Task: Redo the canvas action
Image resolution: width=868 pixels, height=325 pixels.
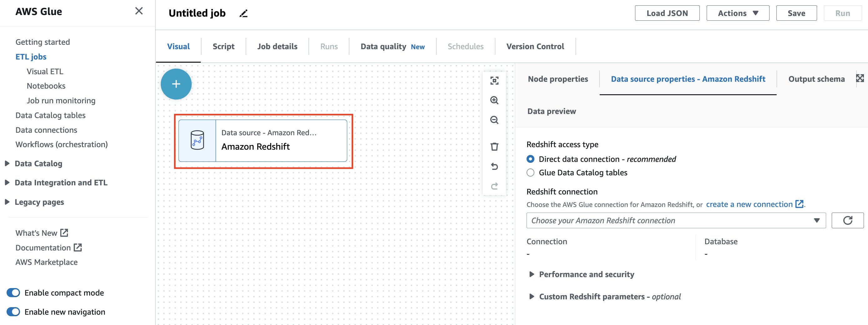Action: pyautogui.click(x=494, y=186)
